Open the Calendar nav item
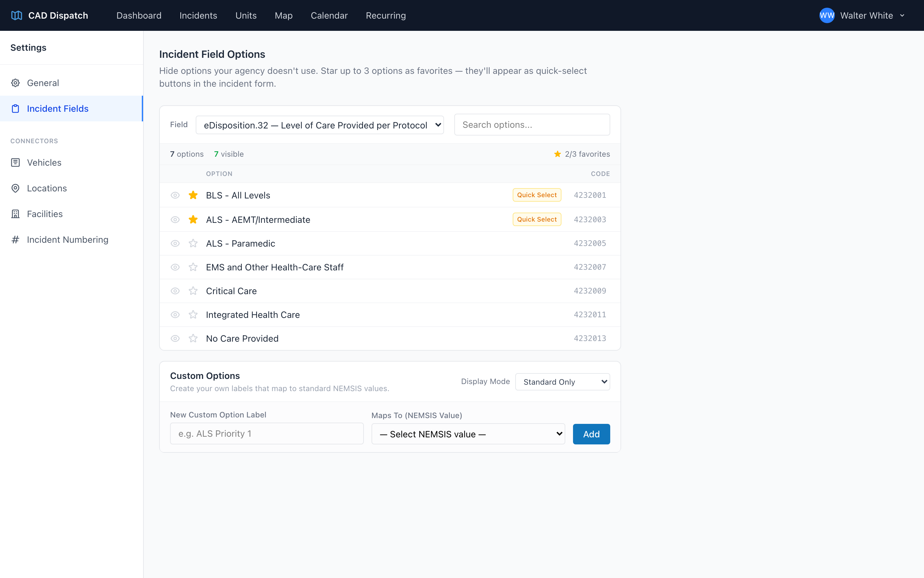 click(x=329, y=15)
